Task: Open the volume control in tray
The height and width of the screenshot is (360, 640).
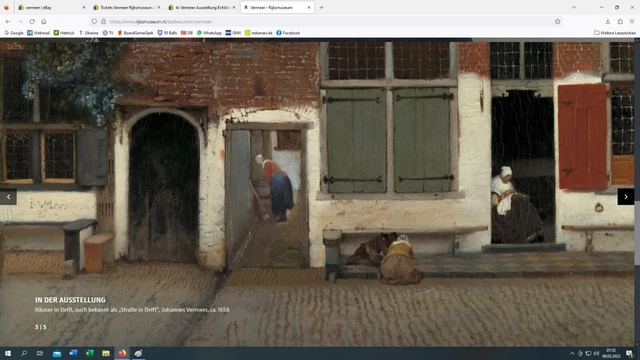Action: click(596, 353)
